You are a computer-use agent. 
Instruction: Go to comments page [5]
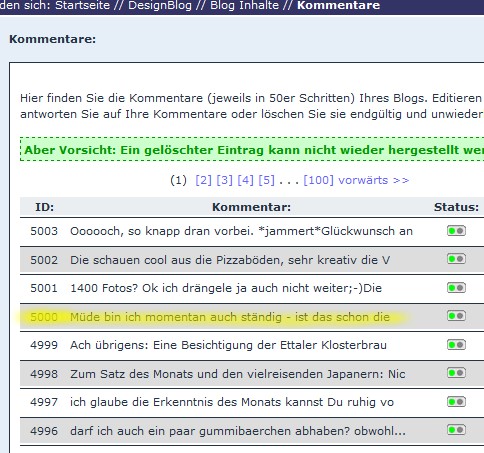point(266,180)
